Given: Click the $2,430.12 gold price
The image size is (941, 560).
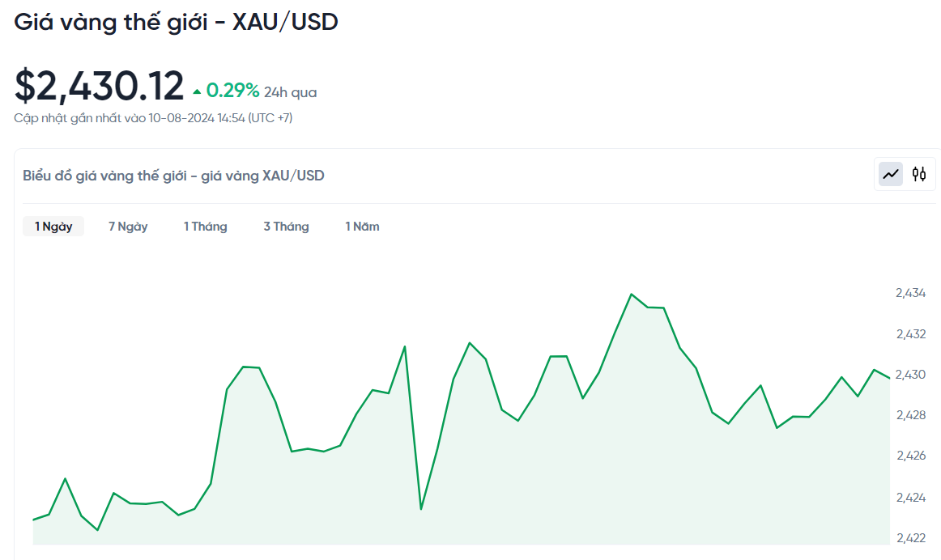Looking at the screenshot, I should pos(100,87).
